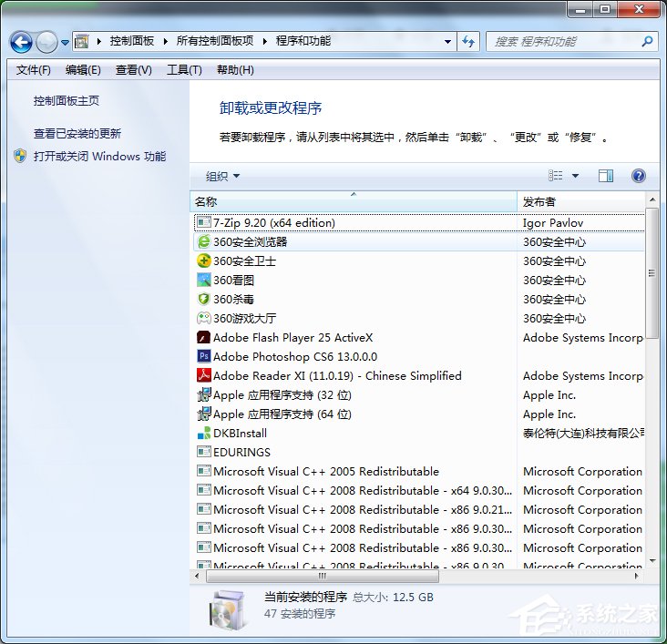This screenshot has height=644, width=667.
Task: Click the 360安全浏览器 program icon
Action: tap(203, 242)
